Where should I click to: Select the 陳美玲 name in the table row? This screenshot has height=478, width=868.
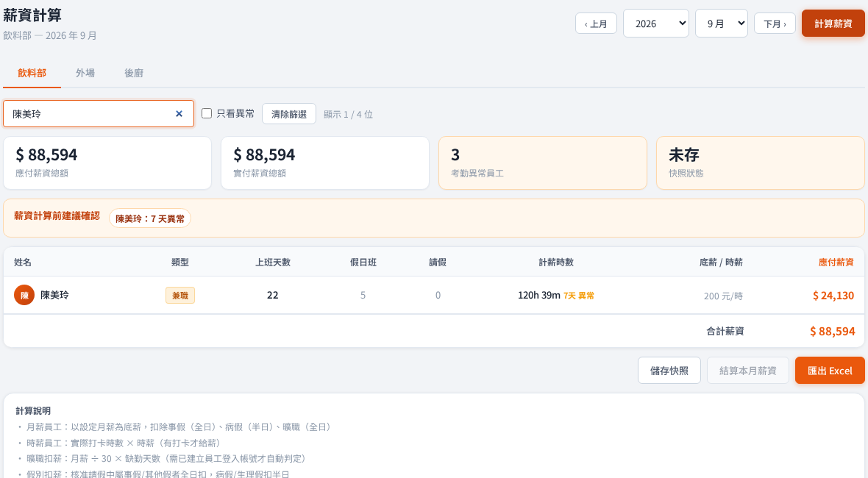pyautogui.click(x=55, y=295)
